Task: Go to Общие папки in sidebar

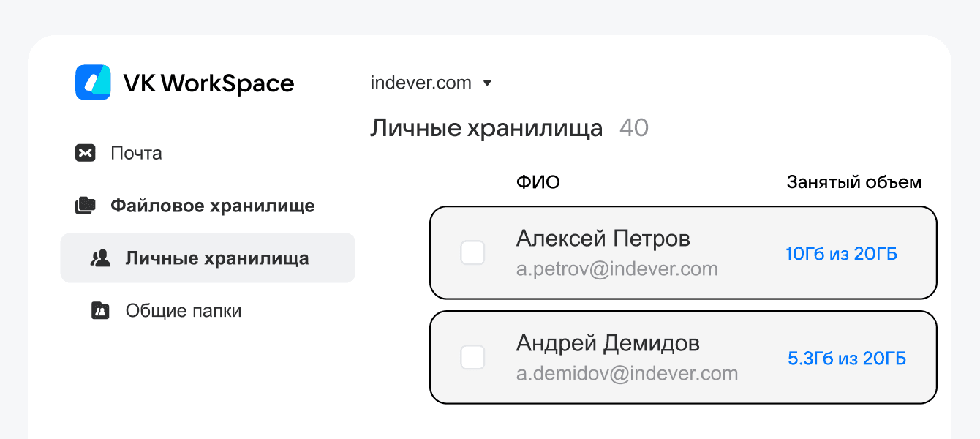Action: pyautogui.click(x=183, y=311)
